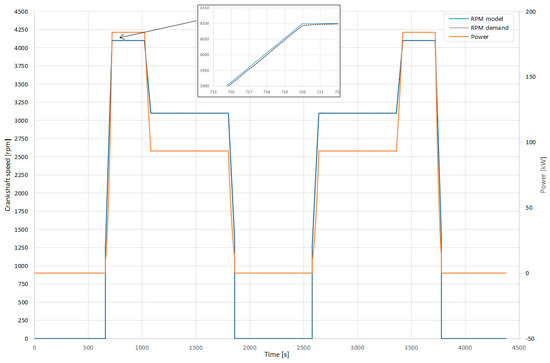Open the zoomed inset plot of the ramp
Viewport: 550px width, 363px height.
tap(269, 51)
